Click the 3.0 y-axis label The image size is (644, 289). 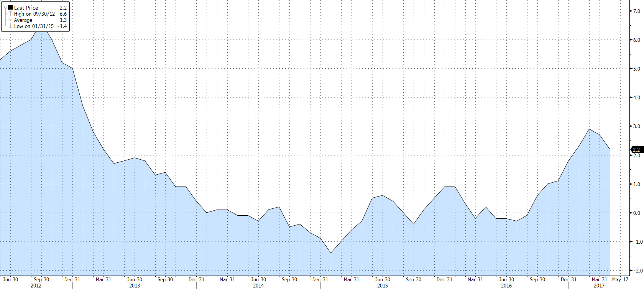636,126
